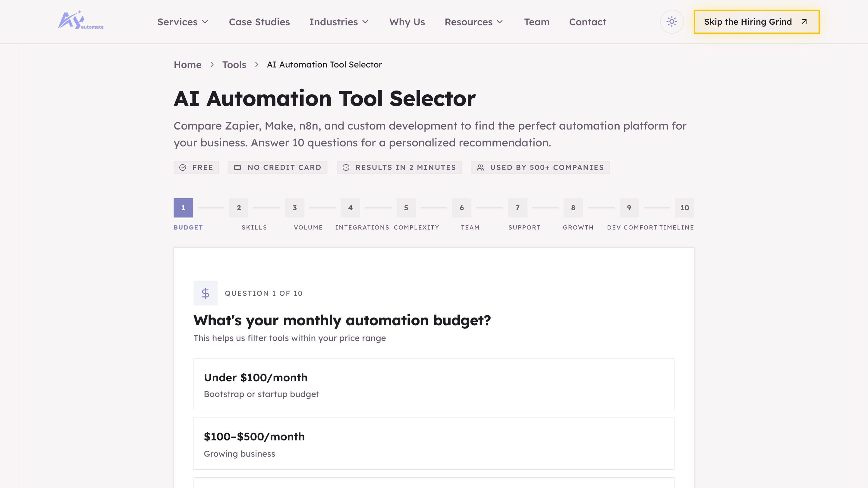The width and height of the screenshot is (868, 488).
Task: Choose the $100–$500/month option
Action: (434, 443)
